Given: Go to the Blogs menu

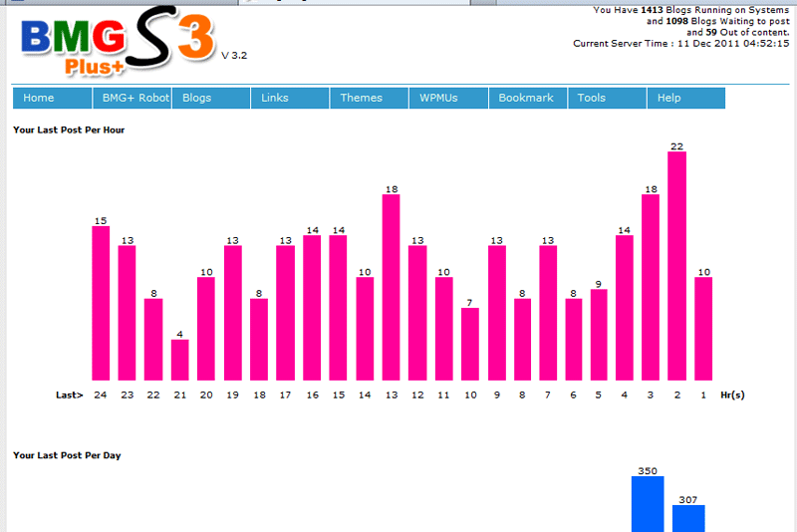Looking at the screenshot, I should (x=211, y=98).
